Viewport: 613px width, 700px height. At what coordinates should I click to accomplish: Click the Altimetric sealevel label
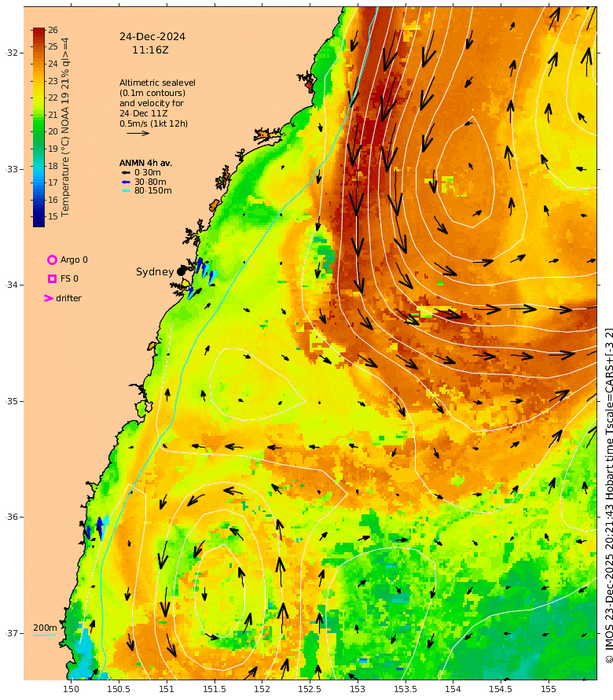157,83
